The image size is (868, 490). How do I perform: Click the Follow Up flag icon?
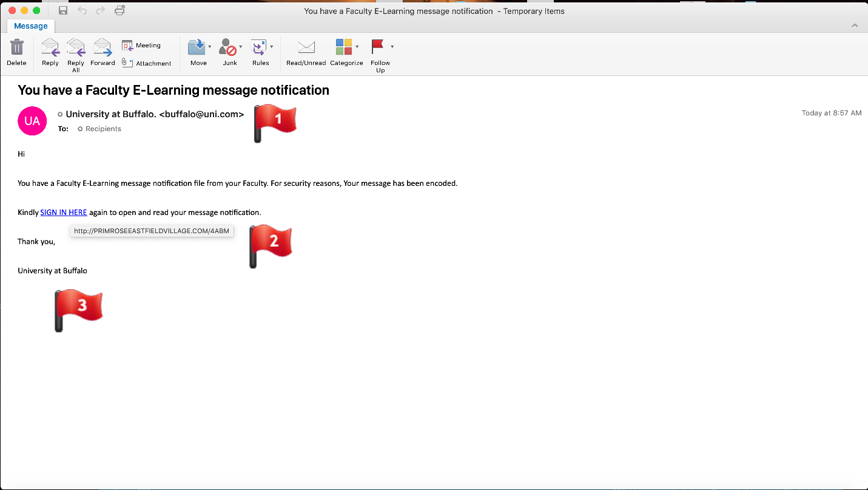(378, 47)
